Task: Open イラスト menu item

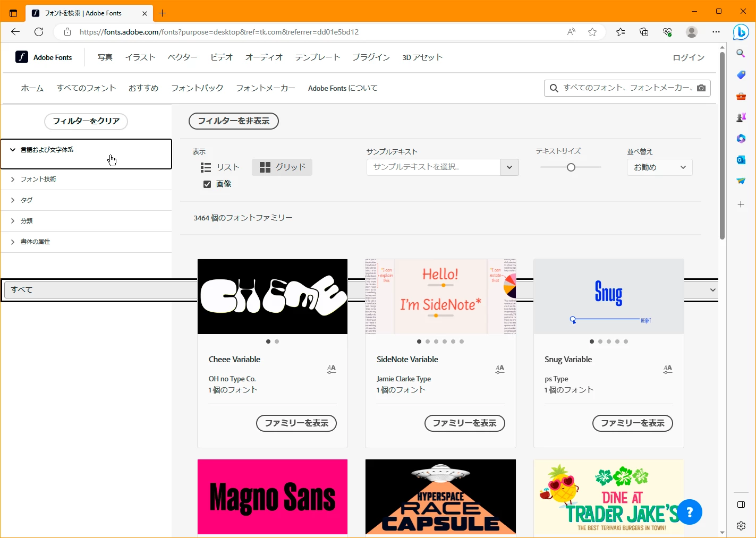Action: click(140, 57)
